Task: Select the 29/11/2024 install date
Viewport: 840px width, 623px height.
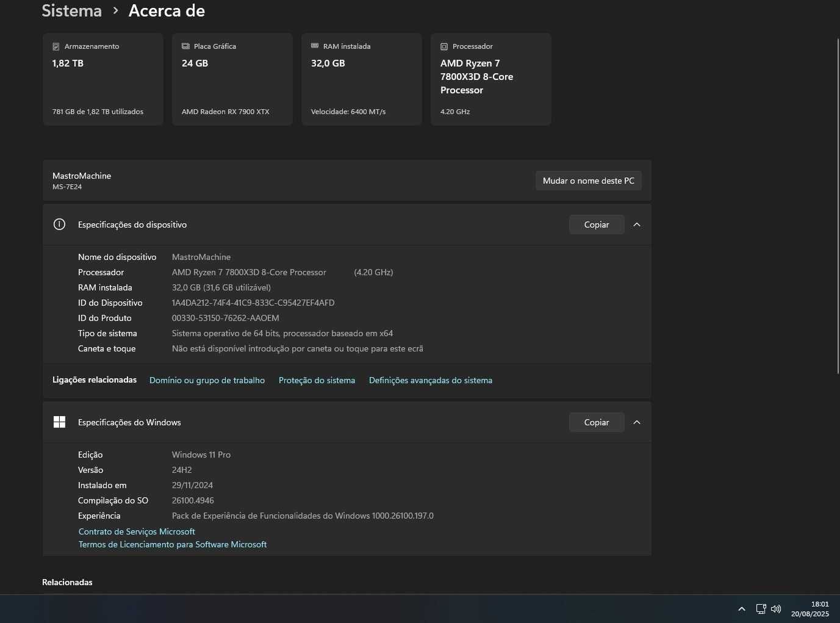Action: click(x=192, y=485)
